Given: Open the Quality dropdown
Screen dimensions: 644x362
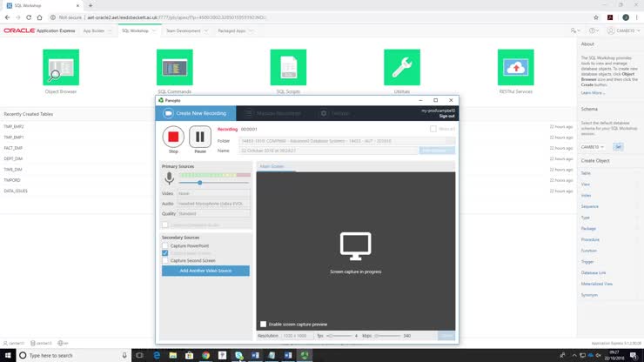Looking at the screenshot, I should click(x=213, y=214).
